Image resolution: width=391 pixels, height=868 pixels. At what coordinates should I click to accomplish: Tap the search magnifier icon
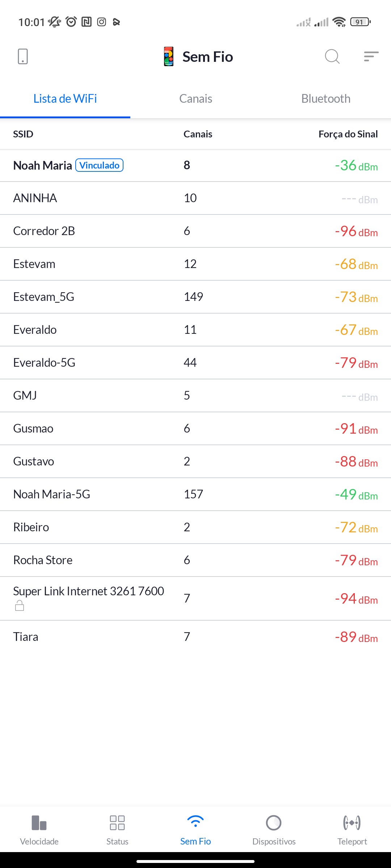[332, 56]
